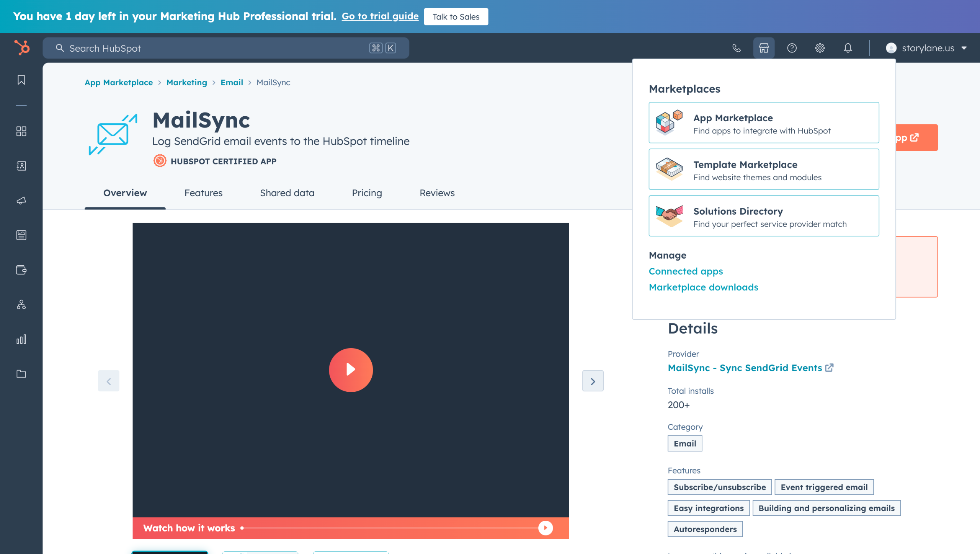
Task: Click the HubSpot sprocket logo
Action: point(22,48)
